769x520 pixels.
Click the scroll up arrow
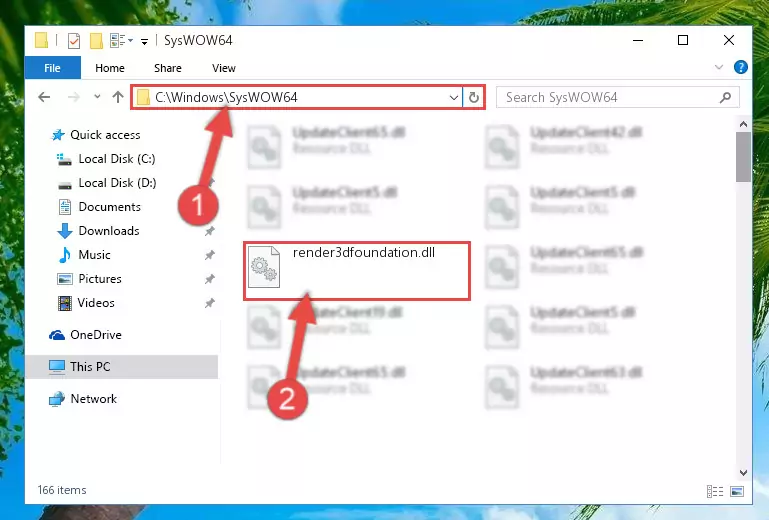743,125
